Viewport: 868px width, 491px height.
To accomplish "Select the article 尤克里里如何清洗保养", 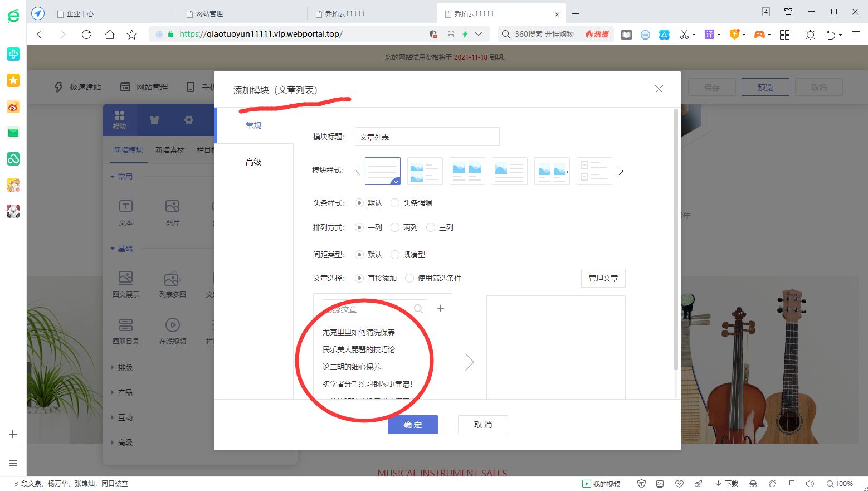I will click(359, 332).
